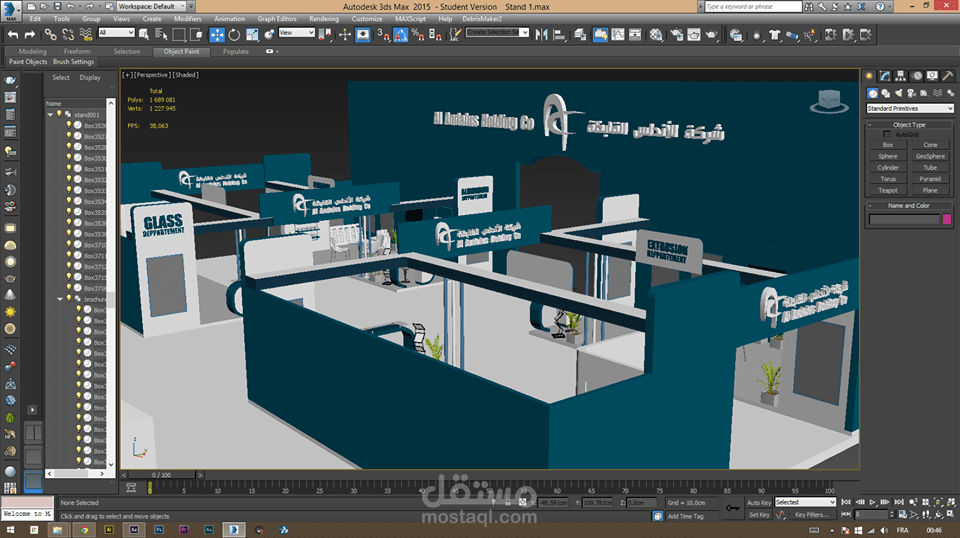This screenshot has width=960, height=538.
Task: Enable the AutoGrid checkbox
Action: point(887,135)
